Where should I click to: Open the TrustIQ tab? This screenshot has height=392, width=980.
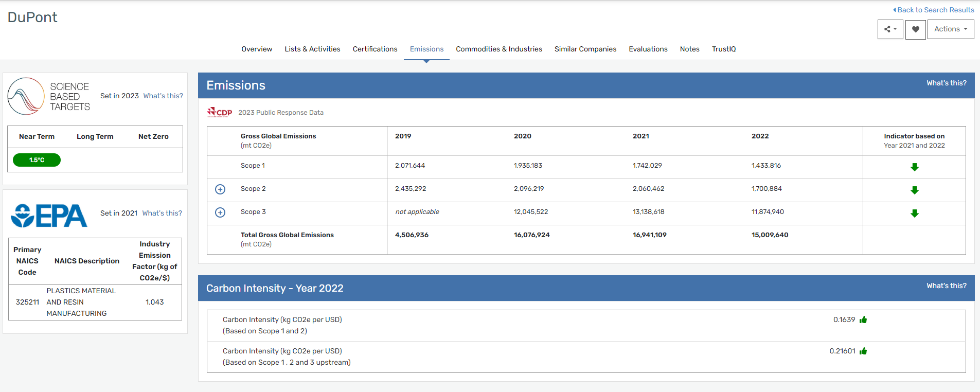(724, 49)
